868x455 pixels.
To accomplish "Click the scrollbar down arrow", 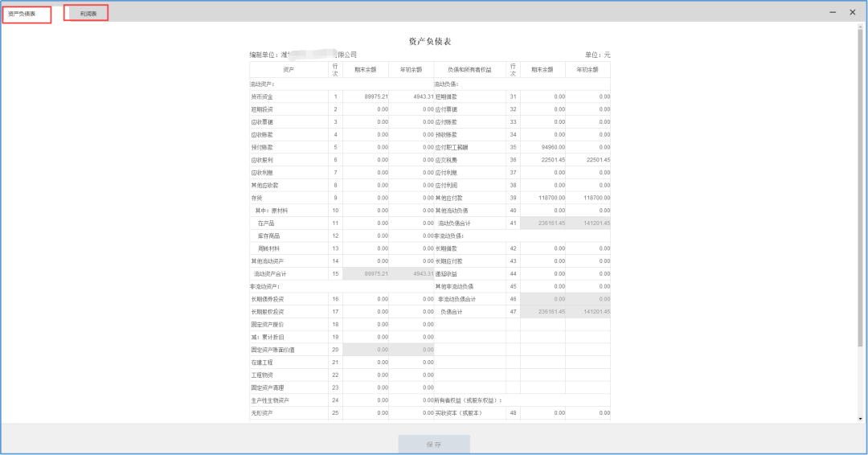I will point(860,419).
